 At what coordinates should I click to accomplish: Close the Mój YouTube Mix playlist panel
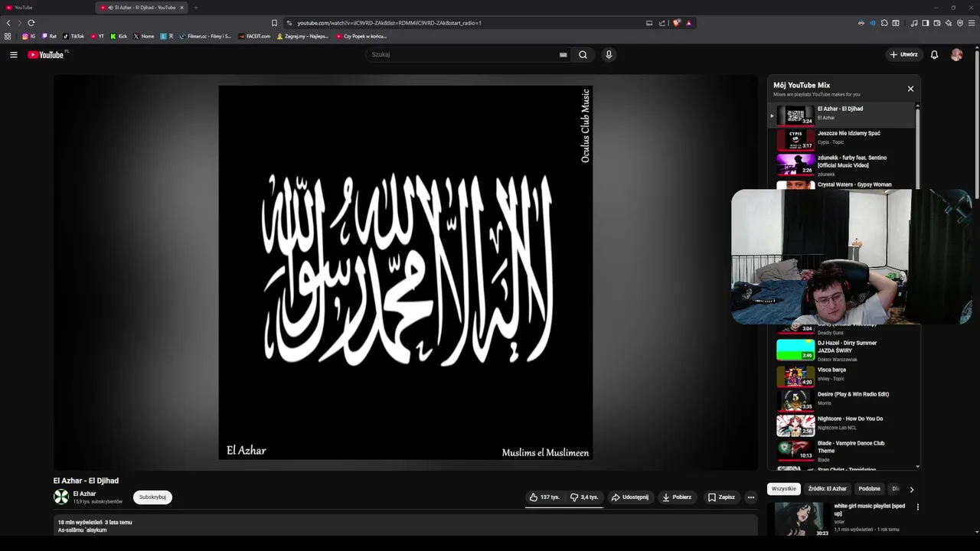tap(910, 89)
